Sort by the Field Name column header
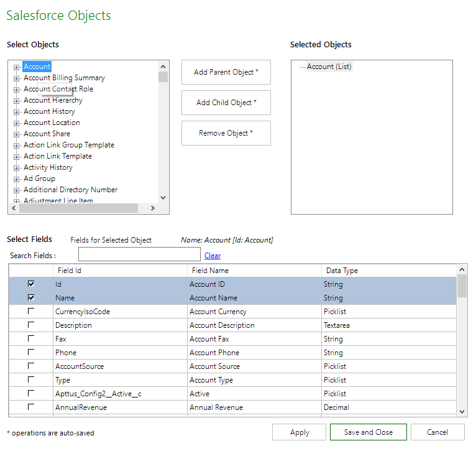The image size is (476, 451). click(254, 271)
